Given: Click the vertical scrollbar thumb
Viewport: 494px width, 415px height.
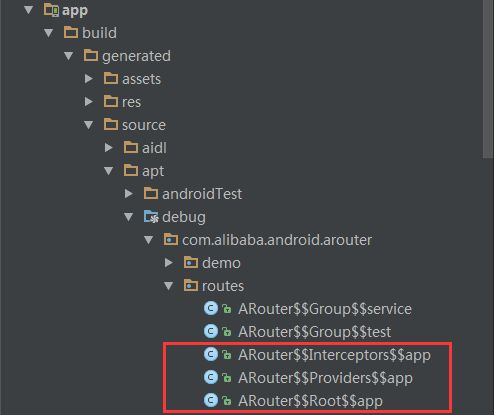Looking at the screenshot, I should pyautogui.click(x=488, y=79).
